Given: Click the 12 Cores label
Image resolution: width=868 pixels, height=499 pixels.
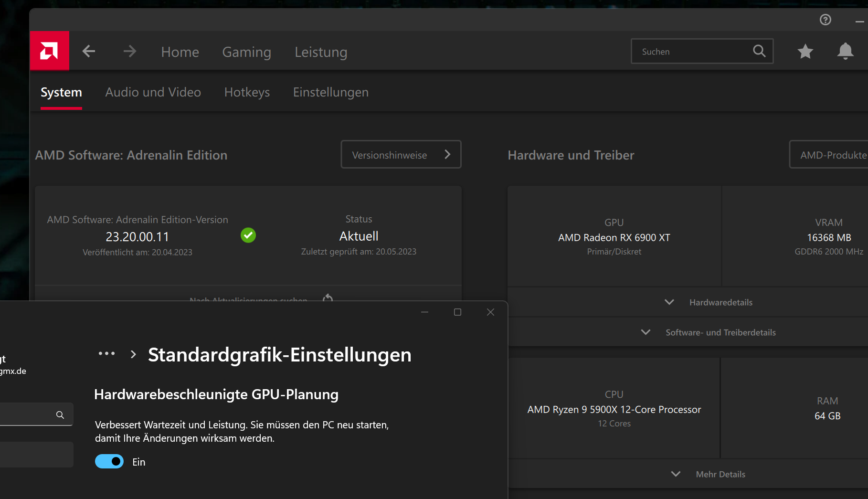Looking at the screenshot, I should (x=614, y=424).
